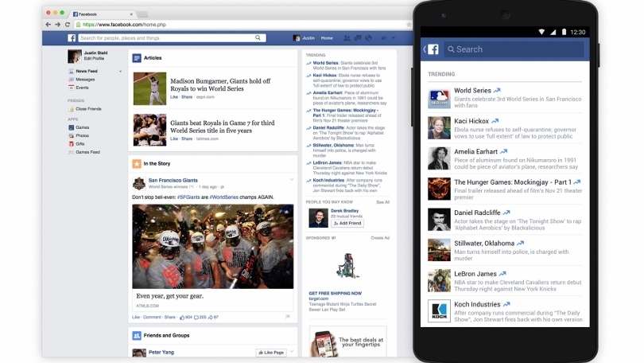This screenshot has width=644, height=363.
Task: Open Close Friends list in sidebar
Action: pos(87,108)
